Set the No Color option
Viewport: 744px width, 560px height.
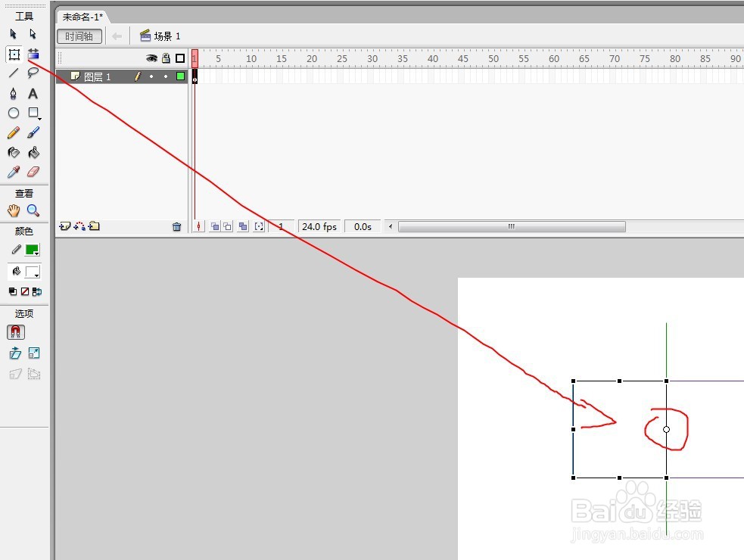25,291
